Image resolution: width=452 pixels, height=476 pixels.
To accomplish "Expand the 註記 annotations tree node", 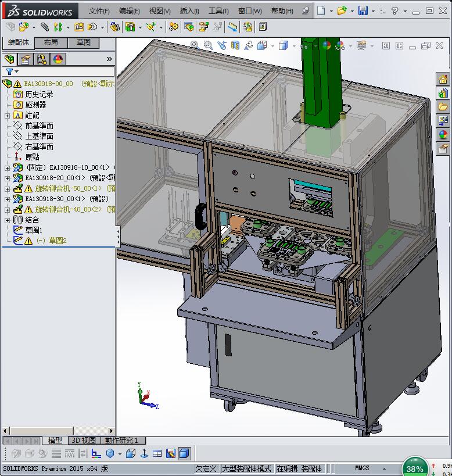I will [x=8, y=116].
